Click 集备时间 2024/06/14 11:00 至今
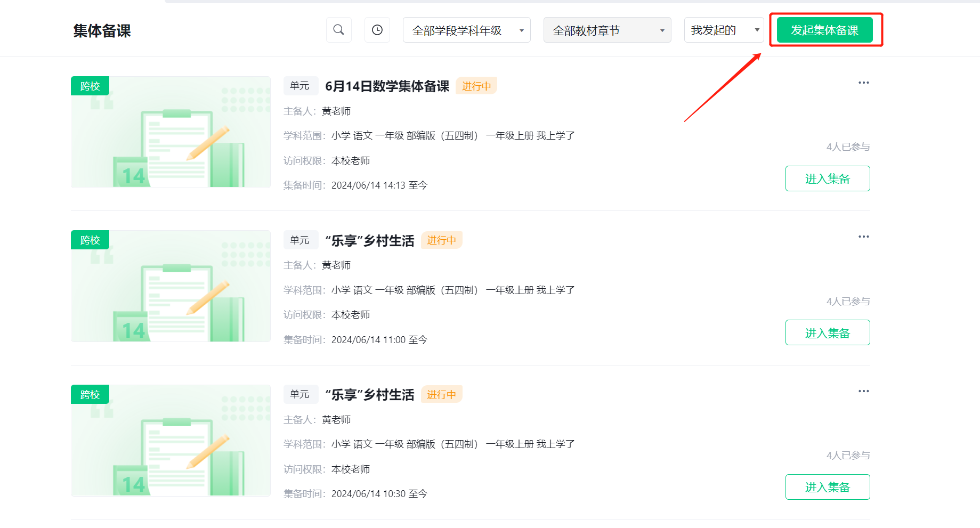 [355, 340]
